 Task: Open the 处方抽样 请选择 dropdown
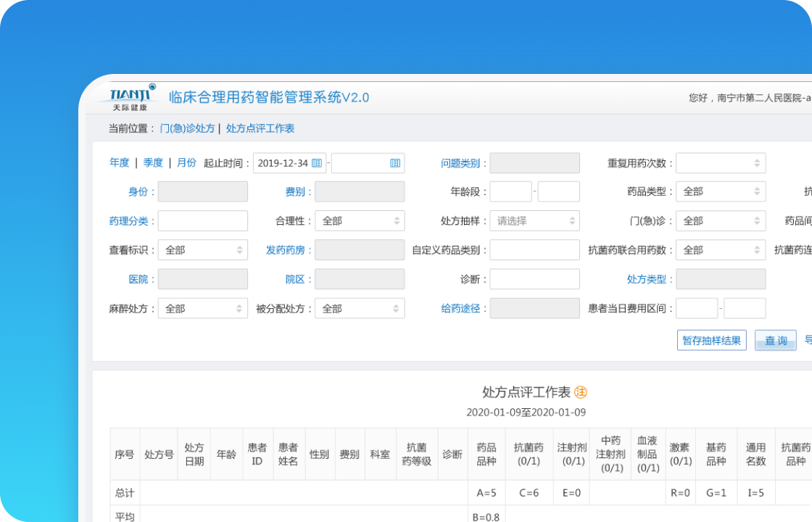535,221
